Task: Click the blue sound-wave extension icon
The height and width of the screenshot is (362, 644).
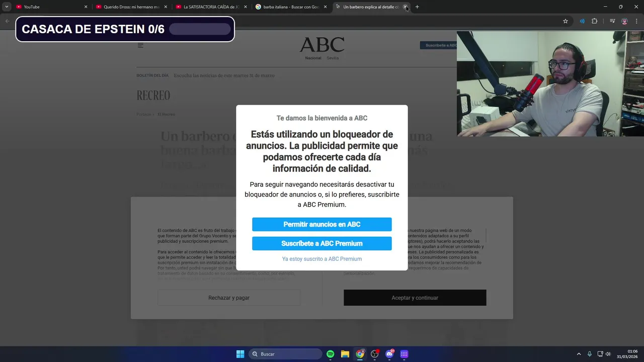Action: tap(582, 21)
